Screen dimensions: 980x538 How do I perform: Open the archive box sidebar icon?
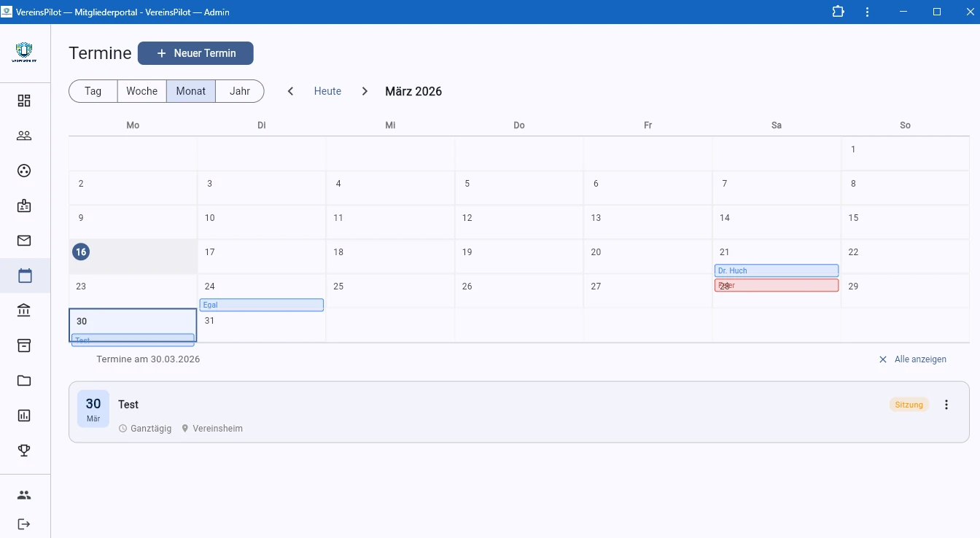[24, 346]
